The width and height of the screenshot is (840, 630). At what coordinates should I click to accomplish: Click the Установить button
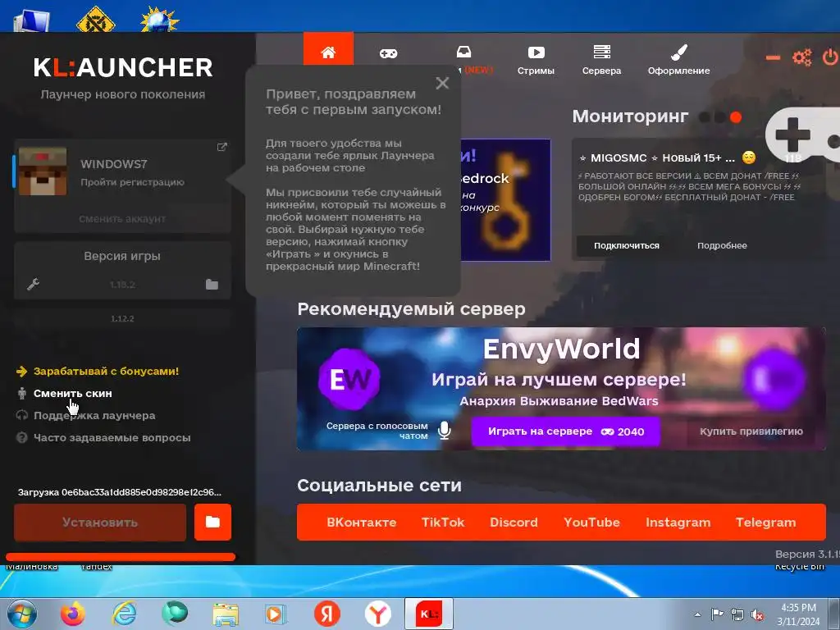[100, 523]
